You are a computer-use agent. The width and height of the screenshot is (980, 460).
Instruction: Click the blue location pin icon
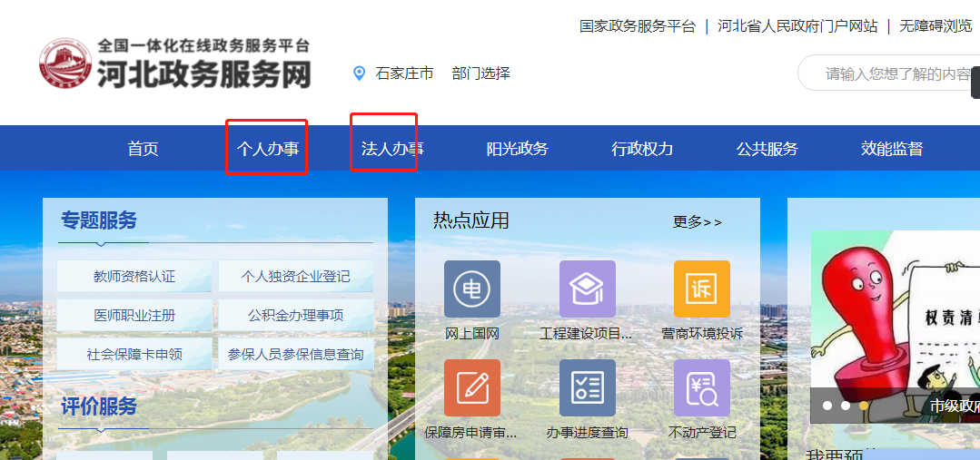(359, 73)
